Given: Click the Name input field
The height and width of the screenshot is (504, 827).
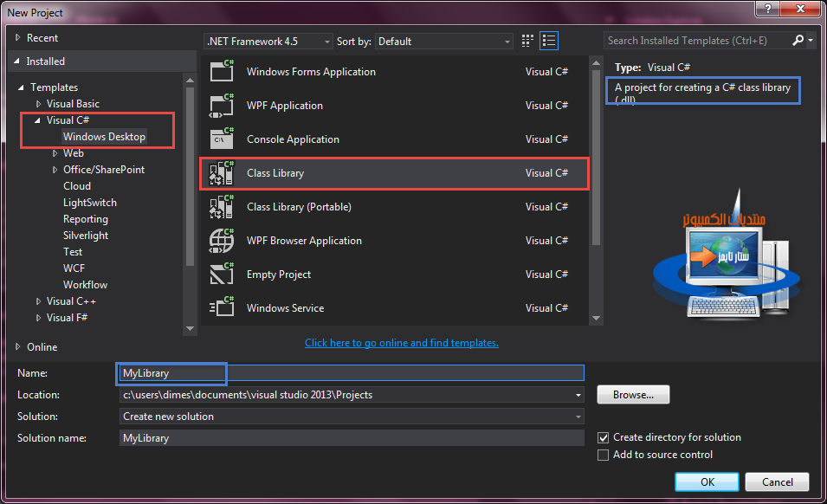Looking at the screenshot, I should click(352, 372).
